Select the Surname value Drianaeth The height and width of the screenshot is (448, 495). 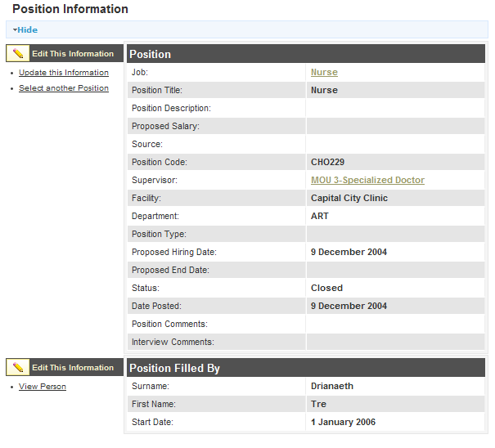pyautogui.click(x=332, y=387)
